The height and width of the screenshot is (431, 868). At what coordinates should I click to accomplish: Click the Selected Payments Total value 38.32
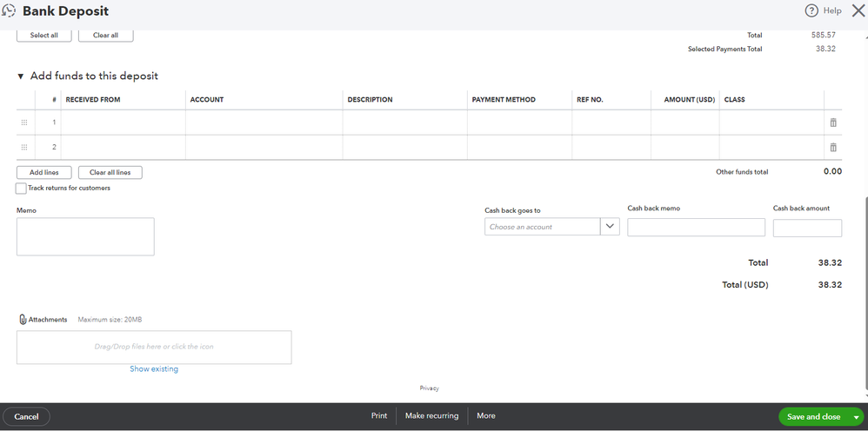point(825,49)
